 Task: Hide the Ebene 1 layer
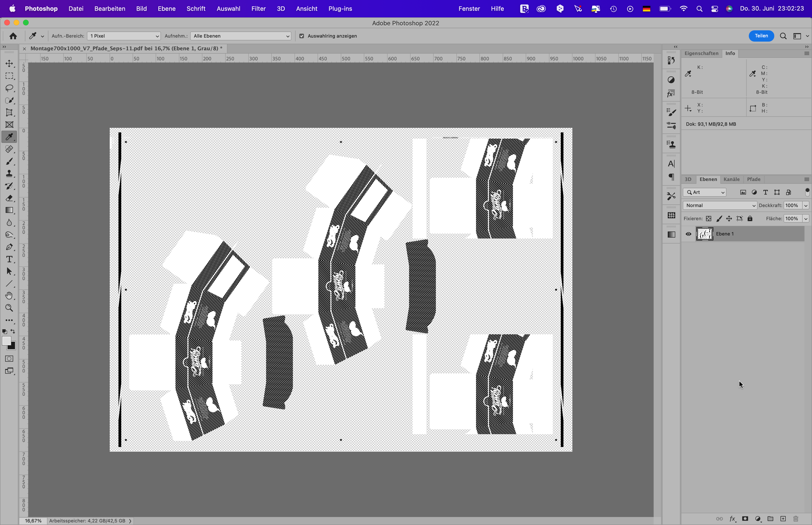(x=688, y=234)
